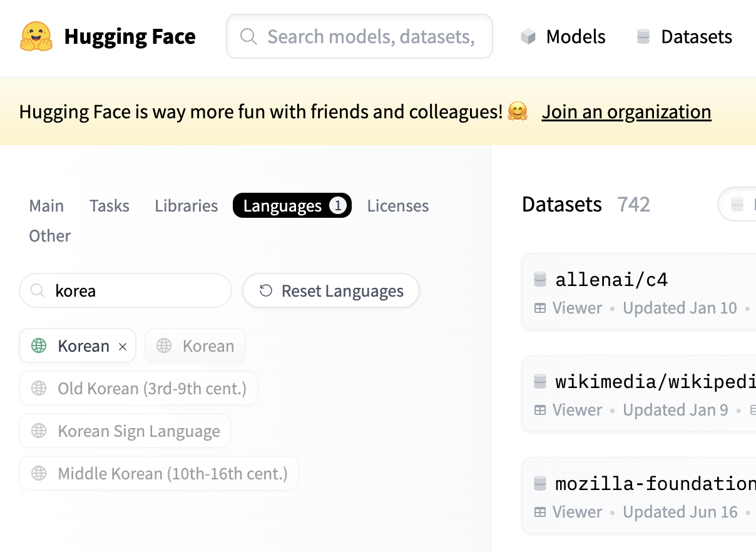Screen dimensions: 756x552
Task: Remove the selected Korean filter with X
Action: point(123,346)
